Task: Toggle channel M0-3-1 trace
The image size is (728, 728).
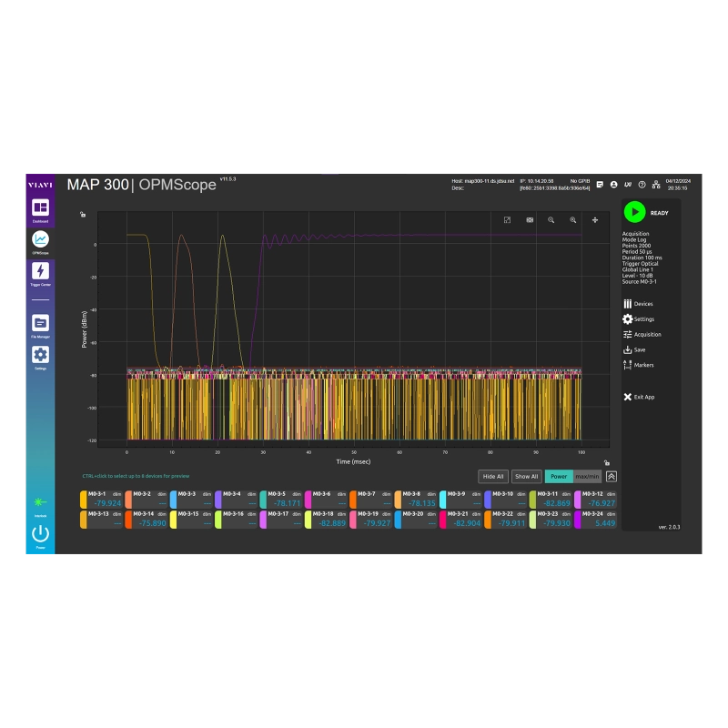Action: click(101, 499)
